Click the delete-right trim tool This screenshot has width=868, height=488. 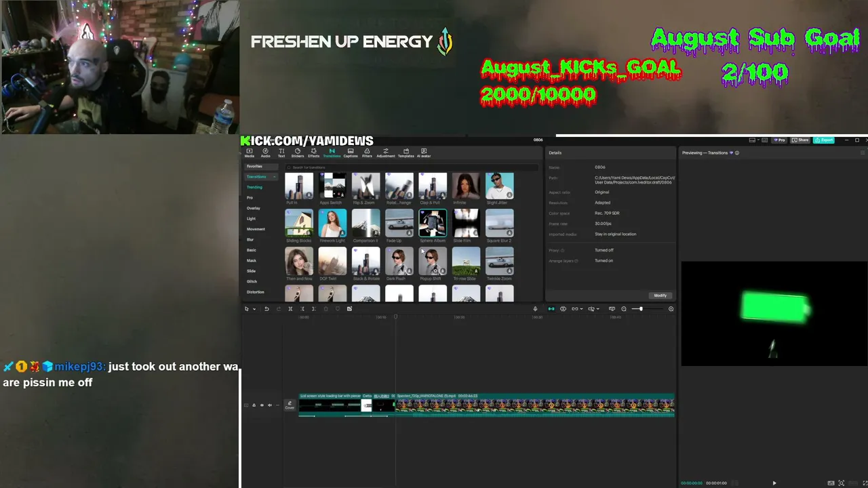313,309
